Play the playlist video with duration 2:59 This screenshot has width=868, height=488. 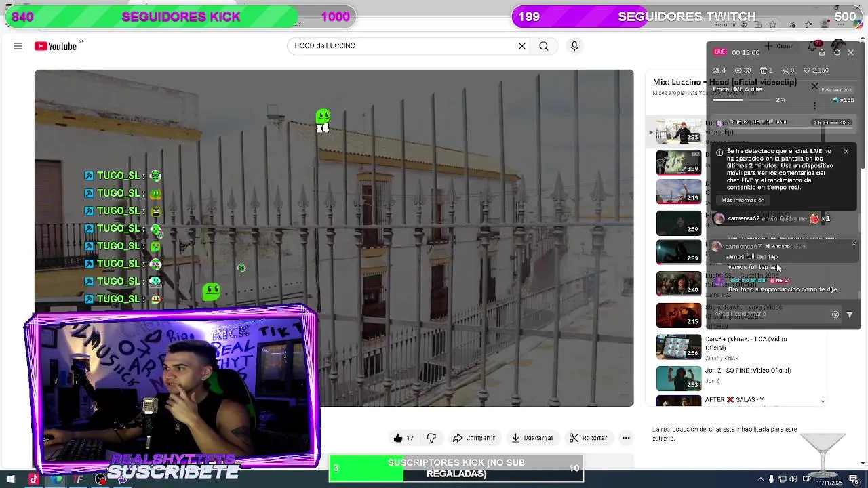click(x=679, y=223)
